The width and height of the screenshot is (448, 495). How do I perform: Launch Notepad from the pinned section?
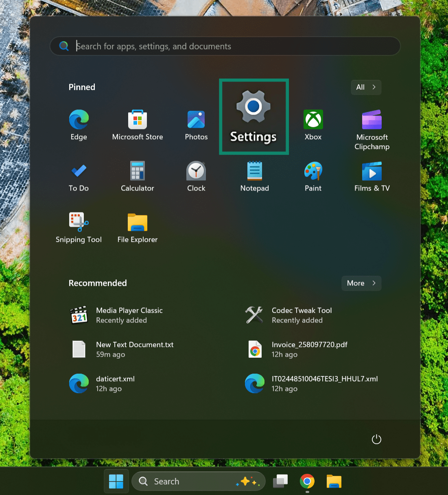click(254, 175)
